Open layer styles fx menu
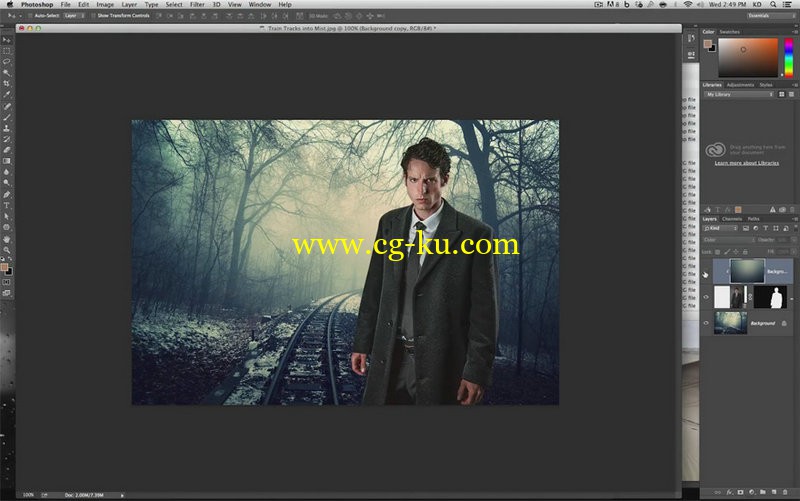The image size is (800, 501). click(x=729, y=492)
